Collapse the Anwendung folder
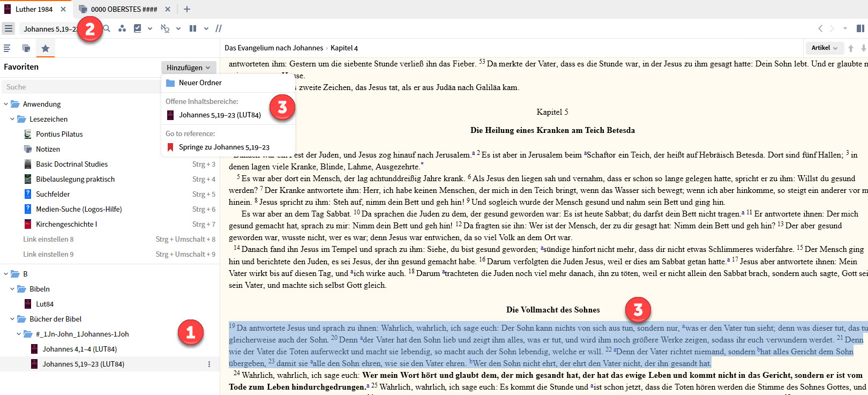Screen dimensions: 868x395 (6, 104)
